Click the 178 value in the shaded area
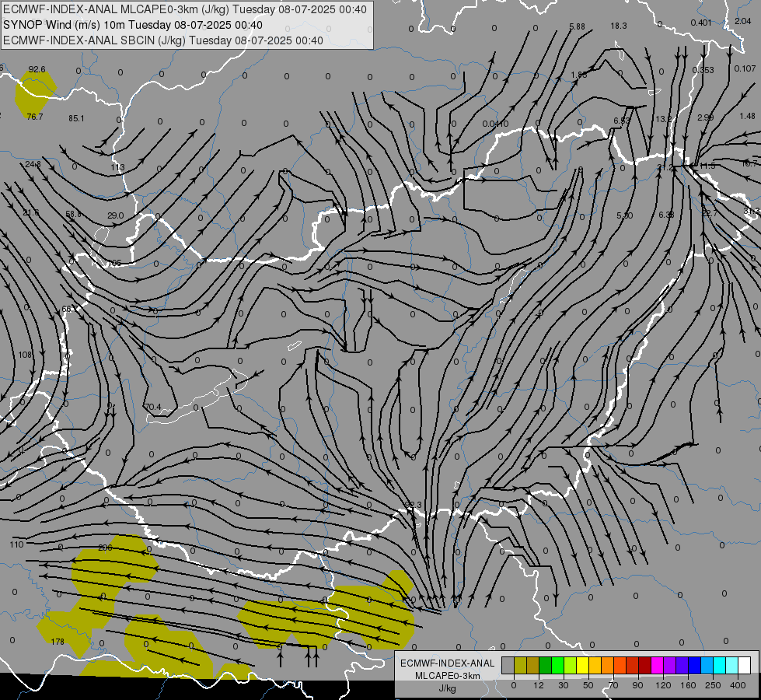 pos(58,642)
